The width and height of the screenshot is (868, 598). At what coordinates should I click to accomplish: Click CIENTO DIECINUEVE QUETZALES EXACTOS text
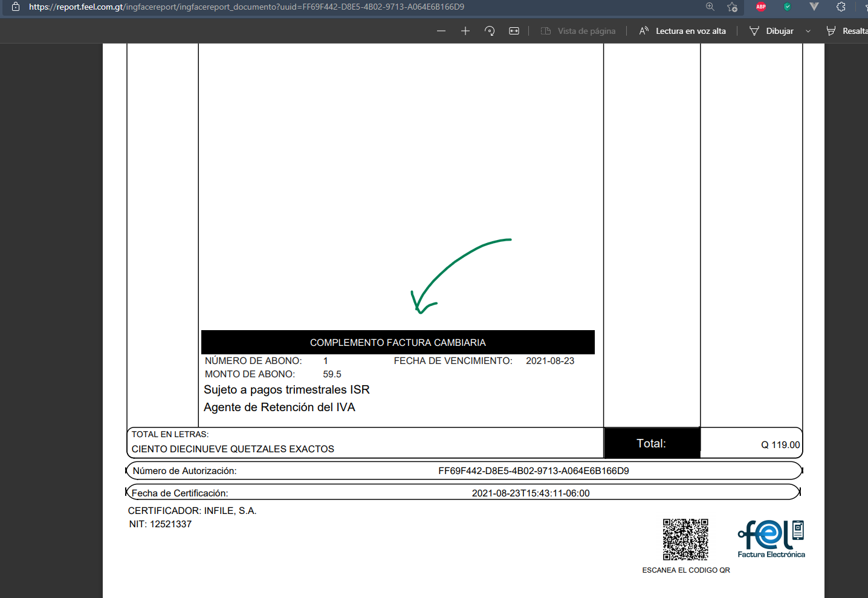[233, 449]
